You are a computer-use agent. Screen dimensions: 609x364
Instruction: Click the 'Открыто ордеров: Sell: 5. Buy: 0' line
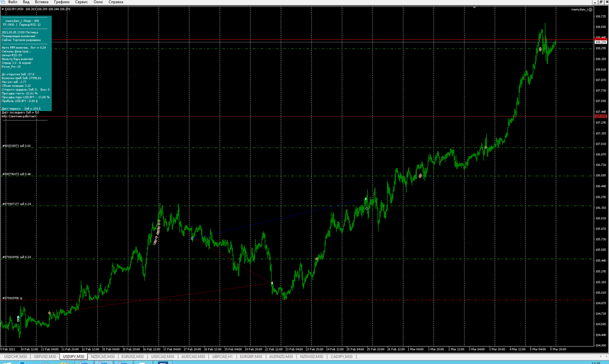[25, 90]
